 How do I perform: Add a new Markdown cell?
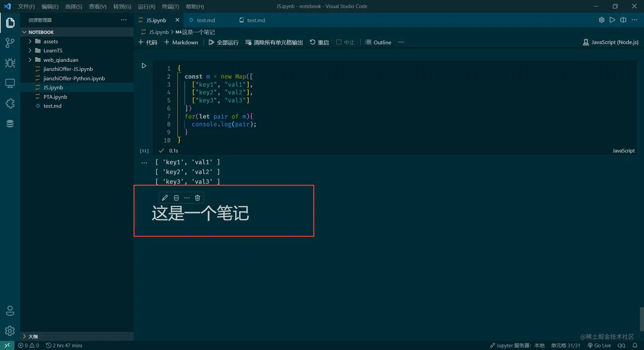coord(181,42)
